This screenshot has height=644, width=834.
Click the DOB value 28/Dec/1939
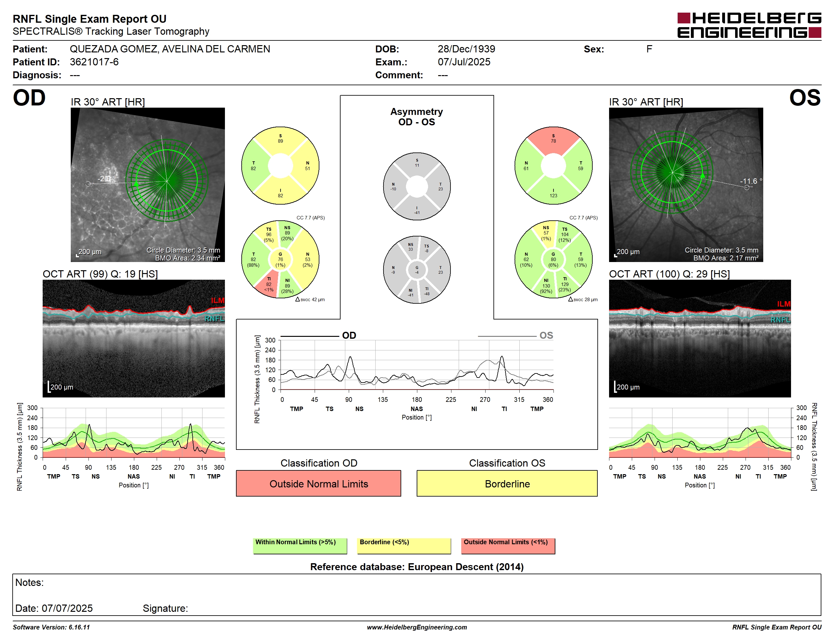(x=466, y=49)
